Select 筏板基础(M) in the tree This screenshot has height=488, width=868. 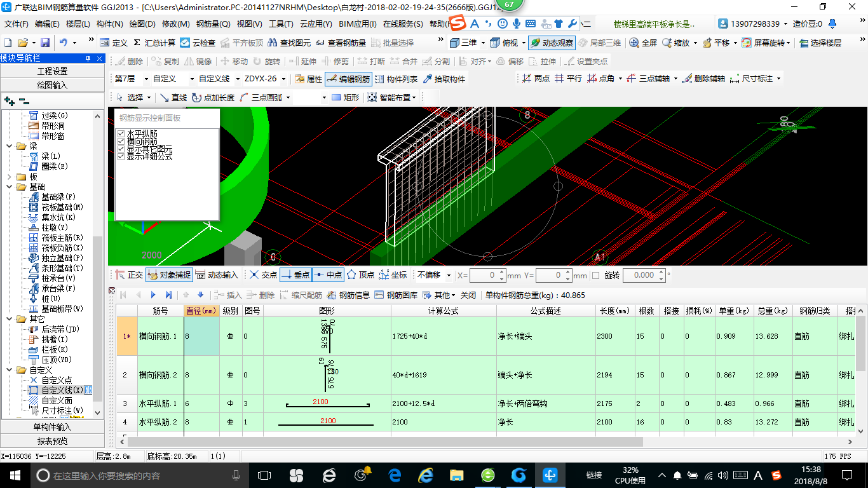click(62, 207)
